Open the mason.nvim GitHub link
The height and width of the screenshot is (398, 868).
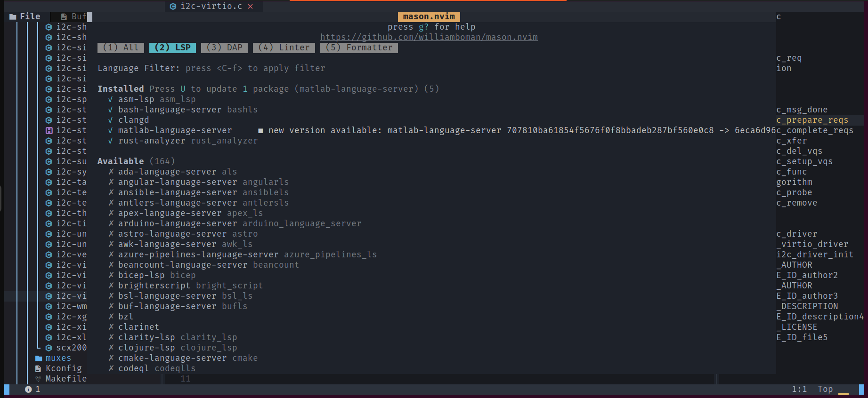coord(429,37)
